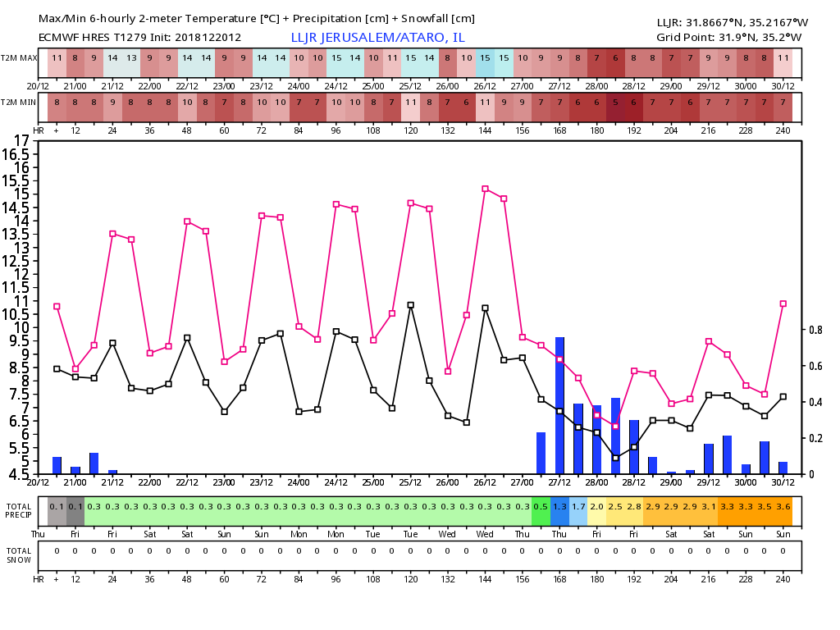Select the final pink marker at hour 240

tap(783, 304)
